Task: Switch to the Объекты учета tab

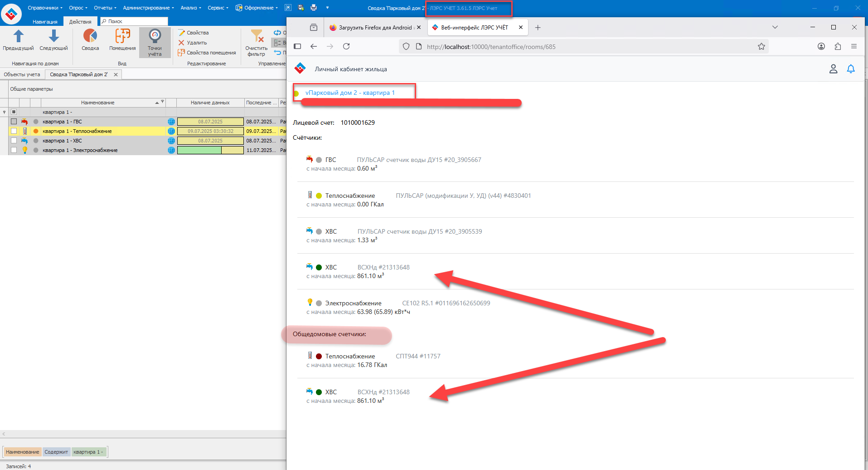Action: tap(22, 74)
